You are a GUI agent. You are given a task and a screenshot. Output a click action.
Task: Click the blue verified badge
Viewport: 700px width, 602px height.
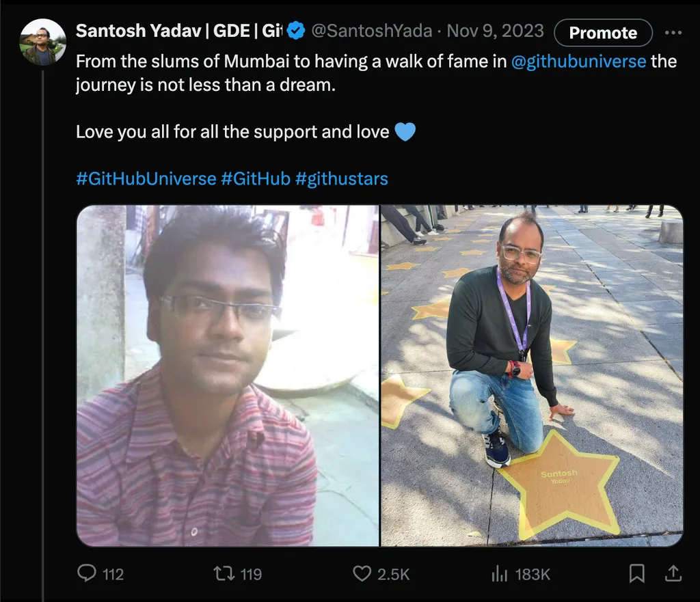tap(295, 31)
